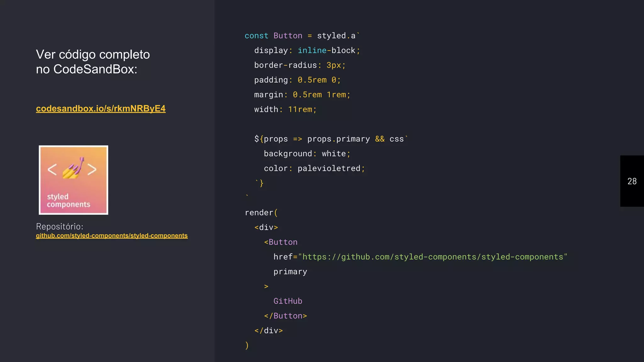Click the opening '<div>' tag
Screen dimensions: 644x362
point(266,228)
